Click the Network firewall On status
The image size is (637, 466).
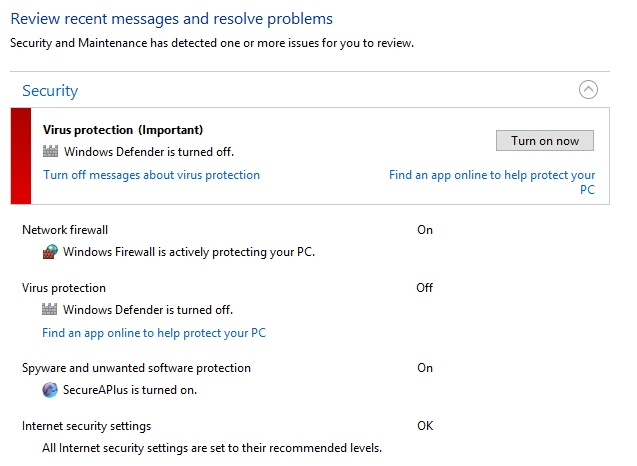[x=425, y=230]
